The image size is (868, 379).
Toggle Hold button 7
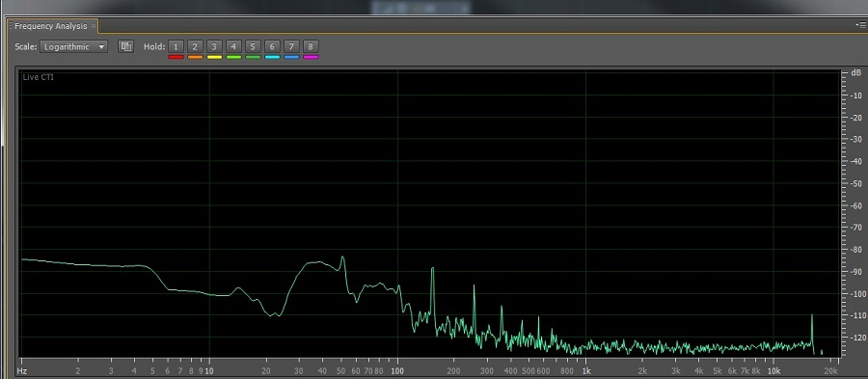(291, 46)
